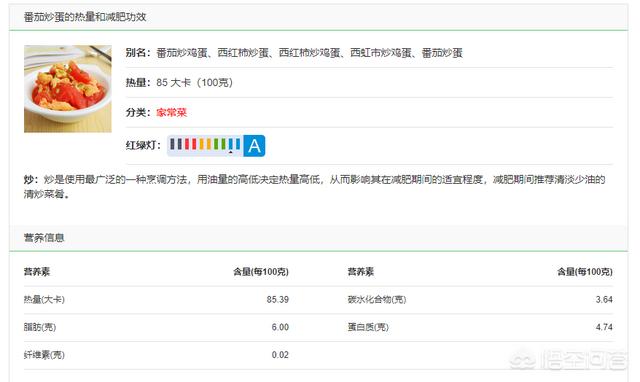Select the 蛋白质(克) nutrient row
The width and height of the screenshot is (640, 382).
click(x=480, y=327)
